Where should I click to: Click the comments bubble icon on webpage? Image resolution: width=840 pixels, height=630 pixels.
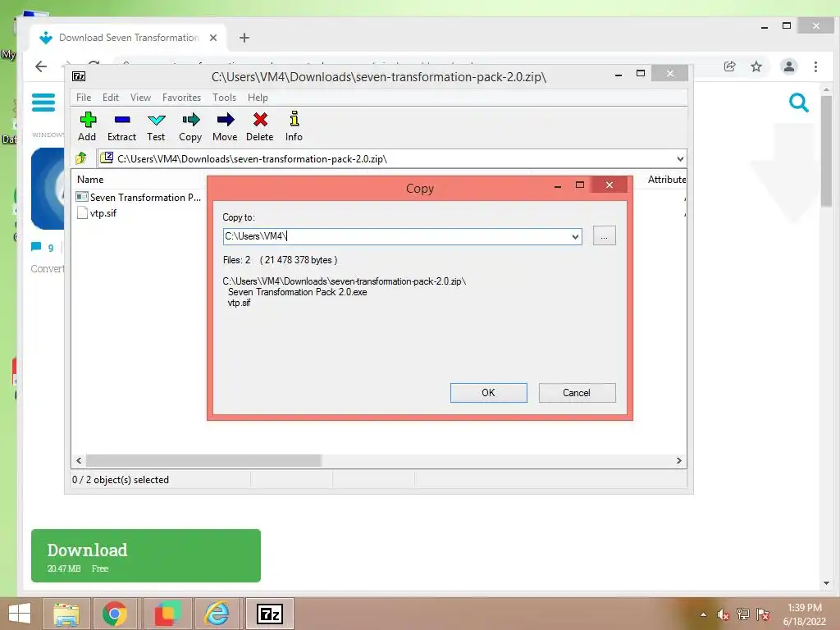click(x=36, y=247)
